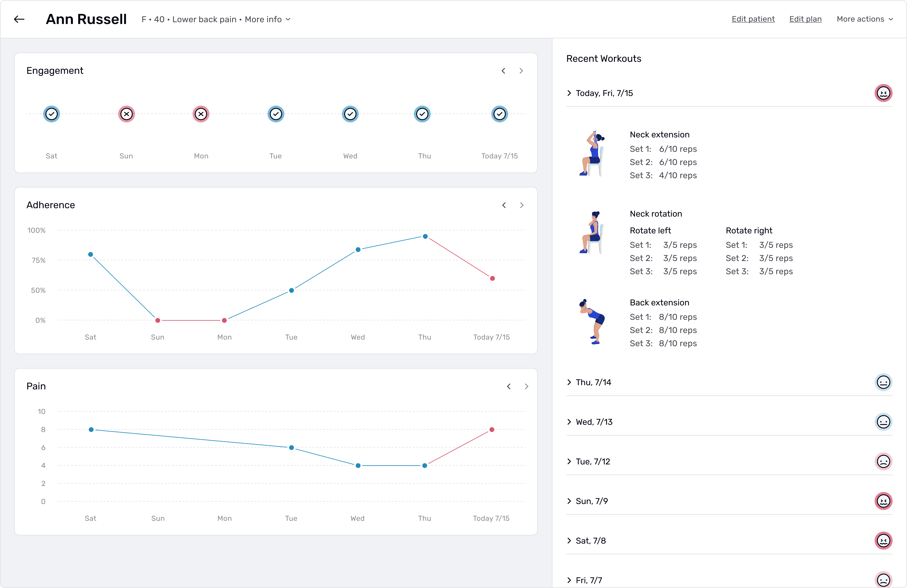This screenshot has width=907, height=588.
Task: Click the neutral face icon for Thu 7/14
Action: [883, 382]
